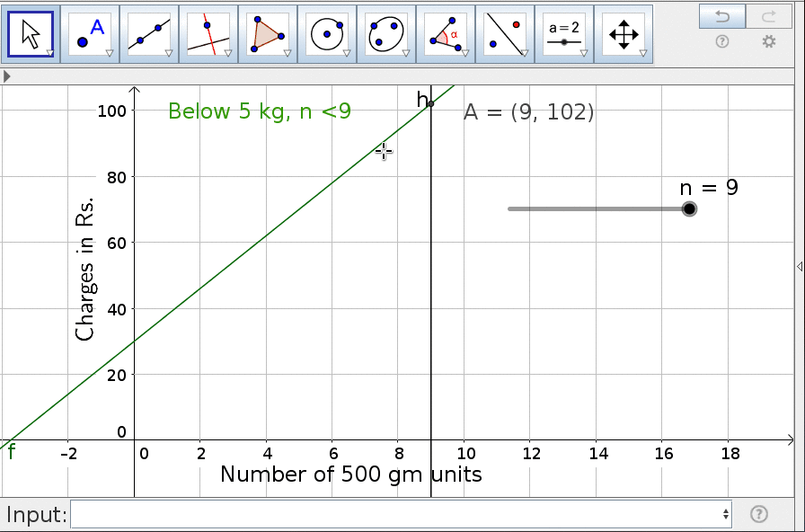
Task: Select the Polygon tool
Action: tap(268, 34)
